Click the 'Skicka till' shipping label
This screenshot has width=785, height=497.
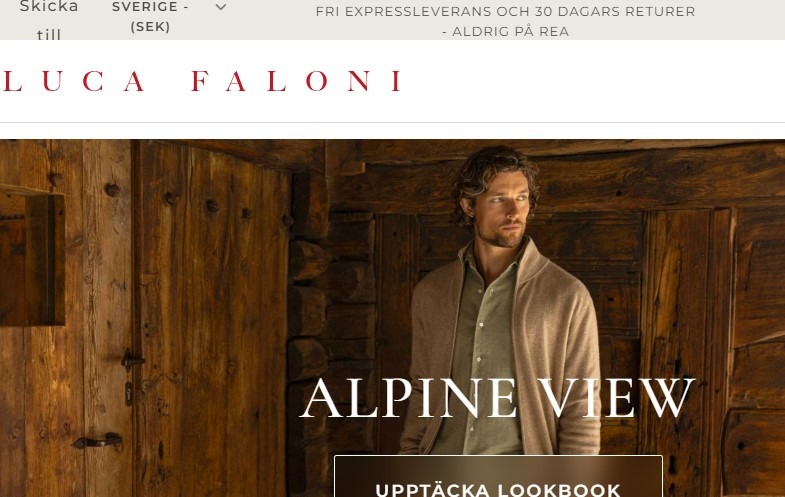pos(49,20)
